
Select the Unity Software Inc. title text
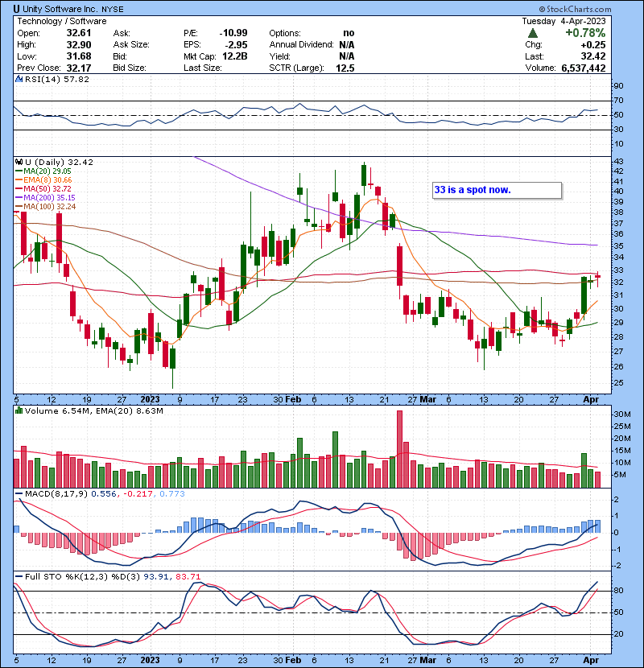(x=60, y=9)
